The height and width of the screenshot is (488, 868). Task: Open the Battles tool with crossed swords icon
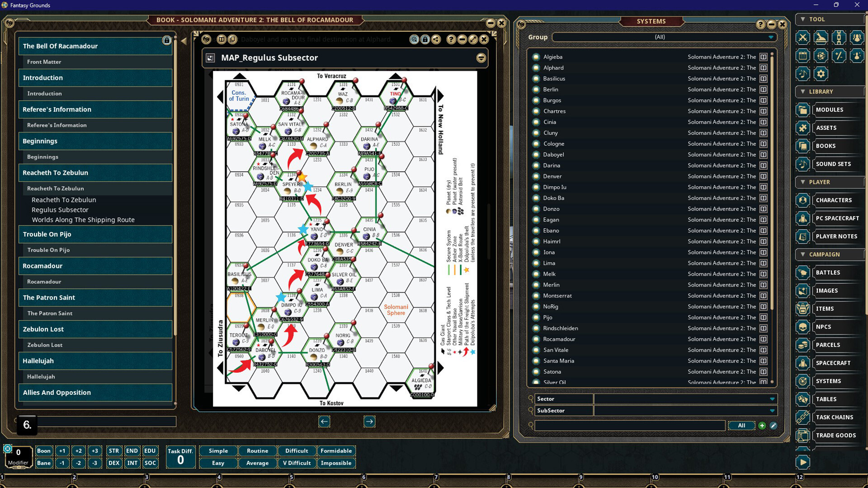(802, 38)
